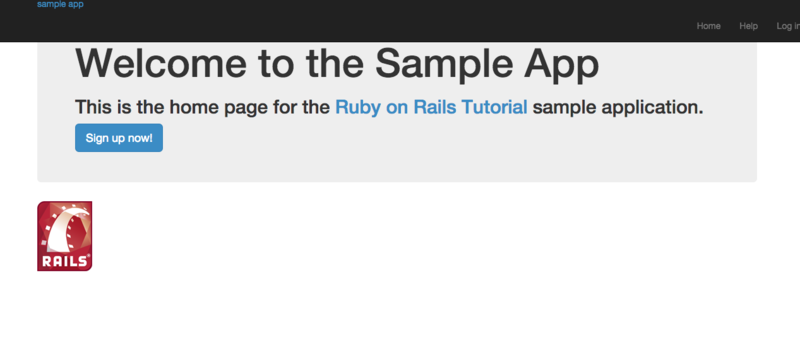Visit the tutorial site via blue hyperlink

(431, 108)
